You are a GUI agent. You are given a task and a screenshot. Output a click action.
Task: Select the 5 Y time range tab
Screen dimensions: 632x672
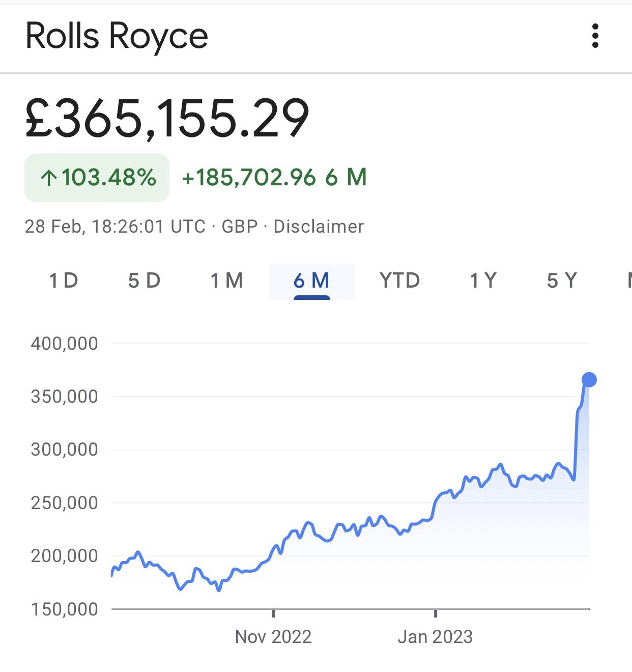click(x=562, y=281)
